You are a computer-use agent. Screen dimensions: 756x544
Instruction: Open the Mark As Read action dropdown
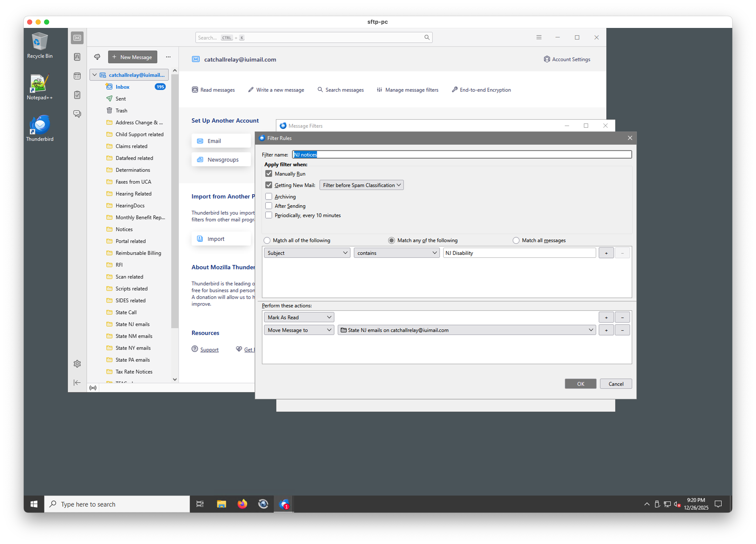click(x=299, y=317)
